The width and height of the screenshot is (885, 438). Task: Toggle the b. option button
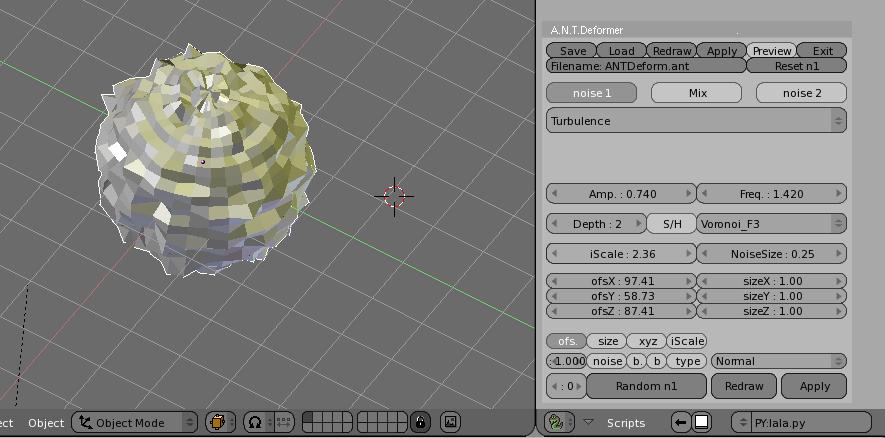click(637, 361)
